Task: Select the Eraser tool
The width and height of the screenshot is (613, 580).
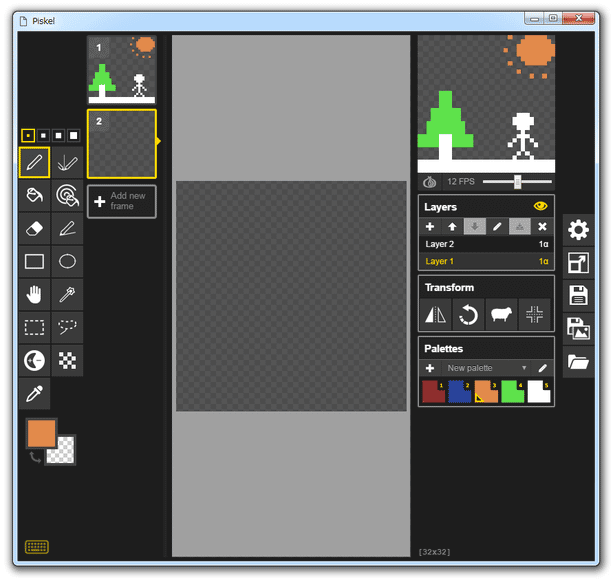Action: (x=34, y=228)
